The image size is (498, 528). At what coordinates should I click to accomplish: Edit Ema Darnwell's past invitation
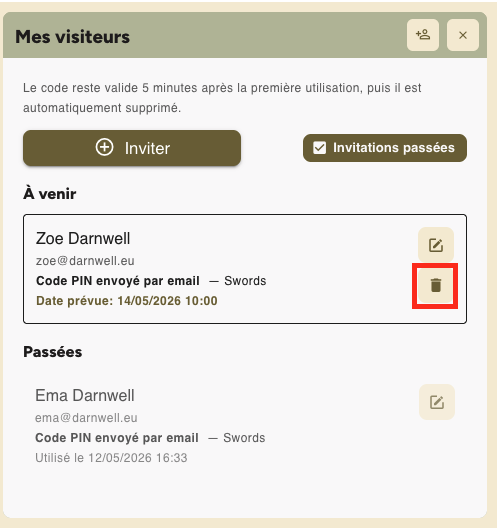437,402
